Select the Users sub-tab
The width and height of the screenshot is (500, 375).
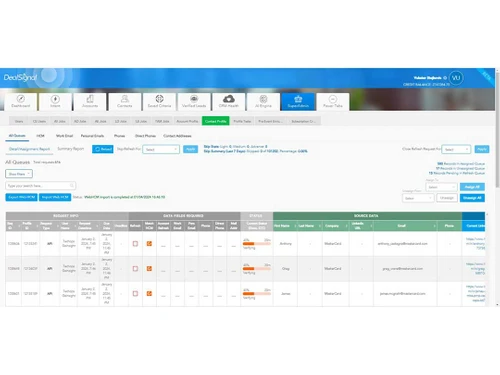point(19,121)
